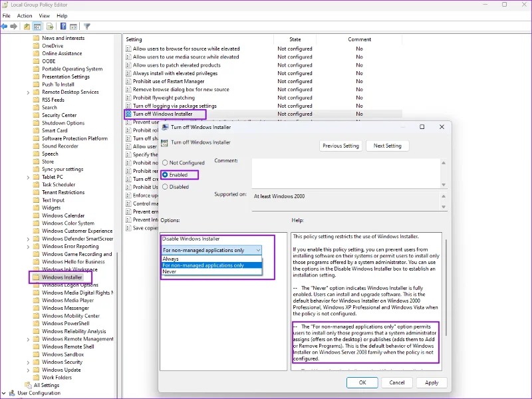Click the Export List toolbar icon
Image resolution: width=532 pixels, height=399 pixels.
tap(50, 27)
